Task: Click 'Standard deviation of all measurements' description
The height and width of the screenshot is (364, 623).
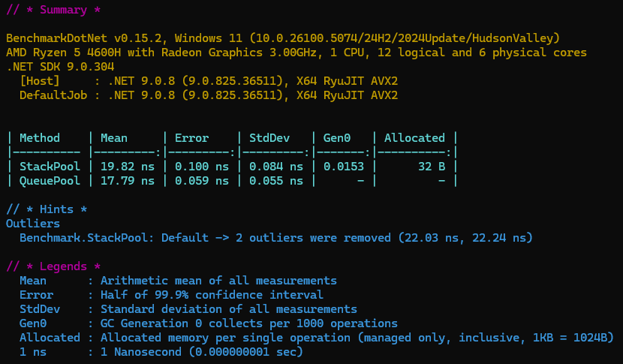Action: (x=229, y=309)
